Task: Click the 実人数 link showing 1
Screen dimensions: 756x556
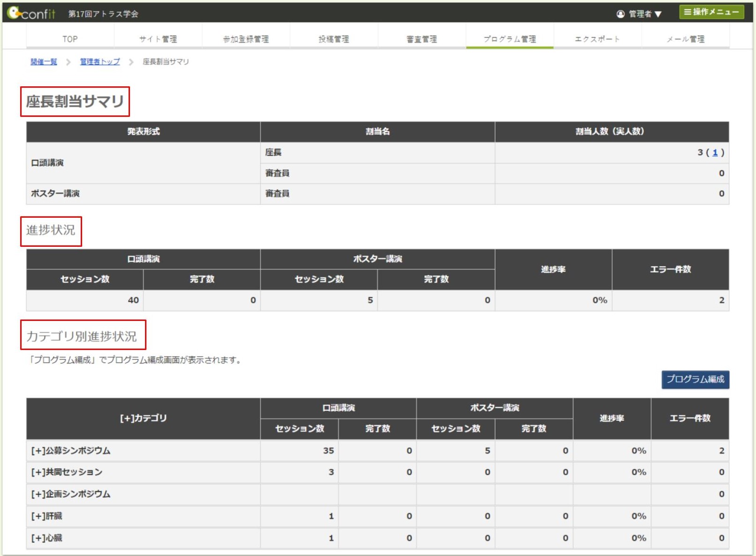Action: (715, 152)
